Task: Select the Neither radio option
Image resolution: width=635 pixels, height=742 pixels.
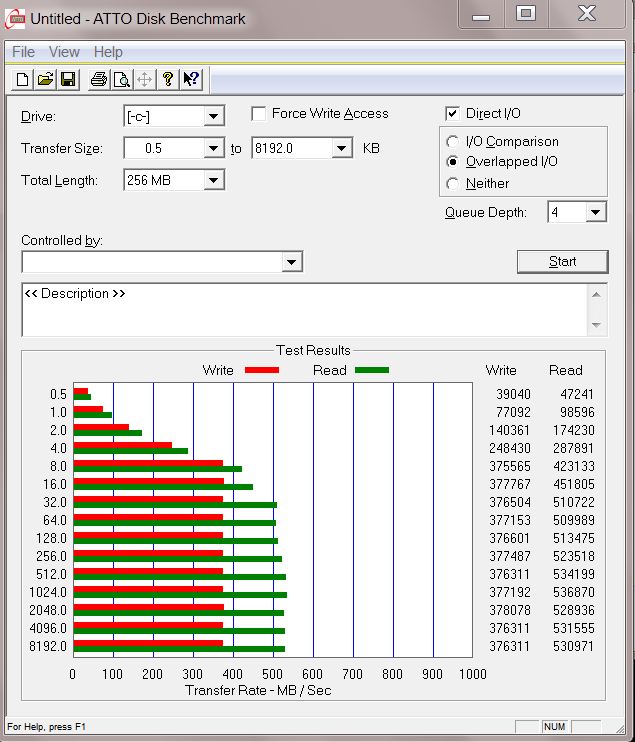Action: pyautogui.click(x=452, y=183)
